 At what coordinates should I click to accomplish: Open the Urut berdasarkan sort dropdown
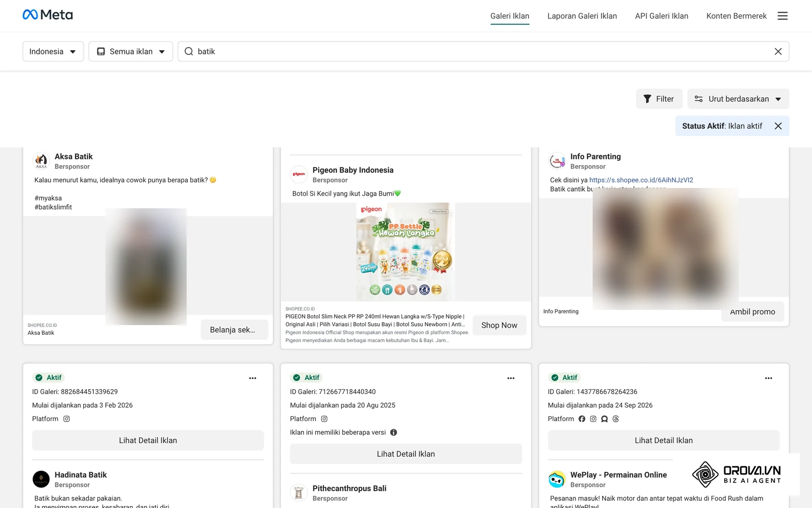pos(738,99)
